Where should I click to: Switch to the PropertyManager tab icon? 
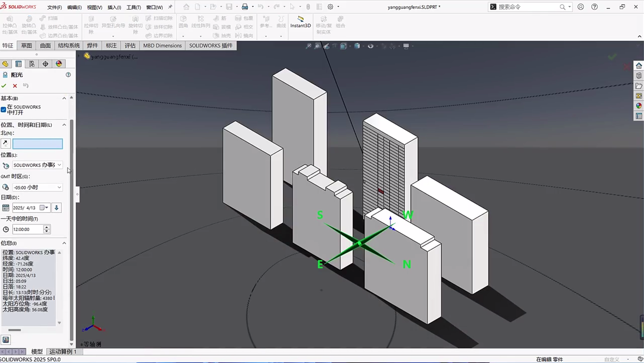pyautogui.click(x=19, y=64)
